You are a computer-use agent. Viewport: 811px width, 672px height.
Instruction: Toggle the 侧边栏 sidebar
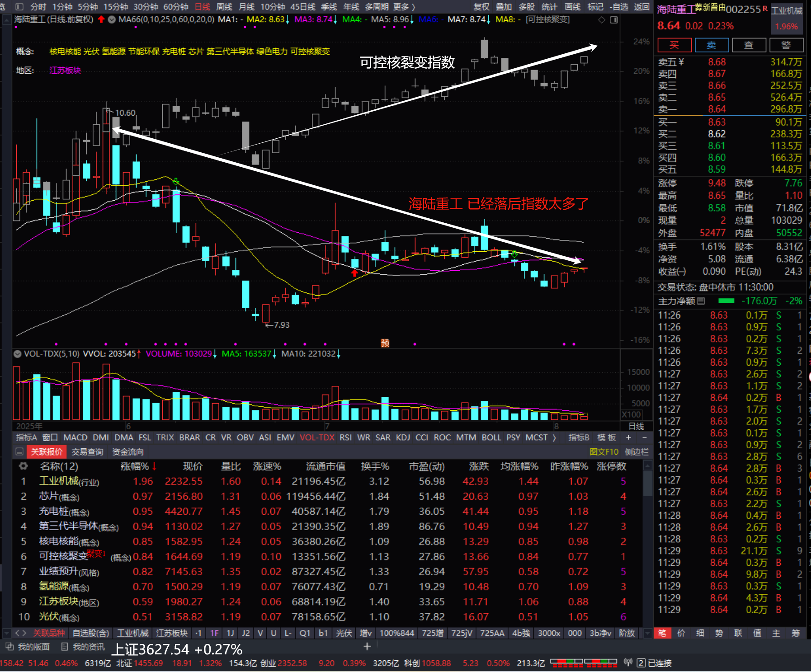[x=637, y=451]
